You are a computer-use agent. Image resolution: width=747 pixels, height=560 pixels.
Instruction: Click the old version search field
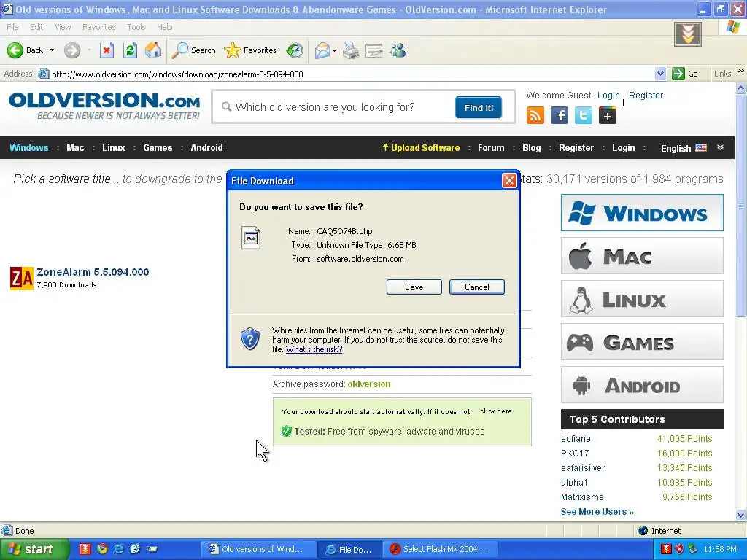click(333, 107)
